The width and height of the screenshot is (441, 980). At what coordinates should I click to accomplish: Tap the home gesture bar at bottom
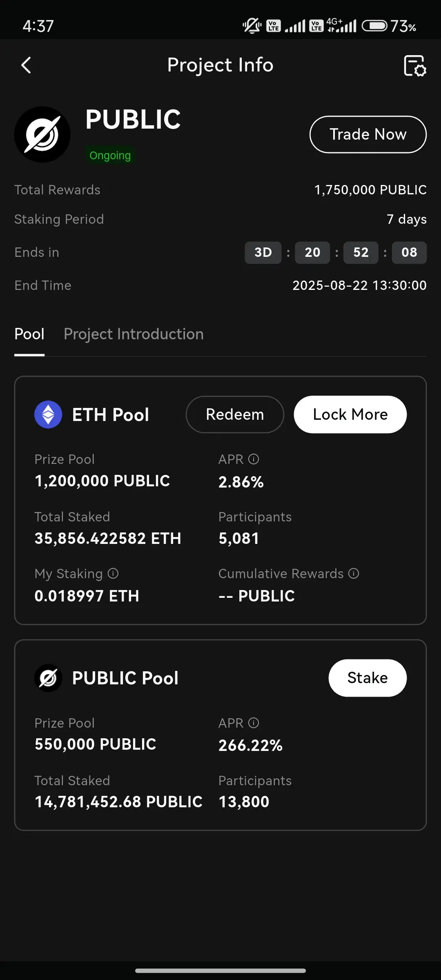pos(220,971)
